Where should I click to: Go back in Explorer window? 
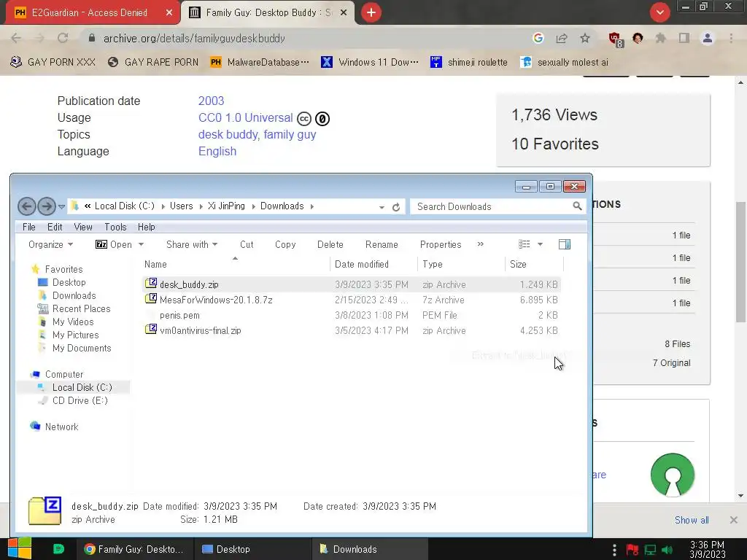point(27,206)
